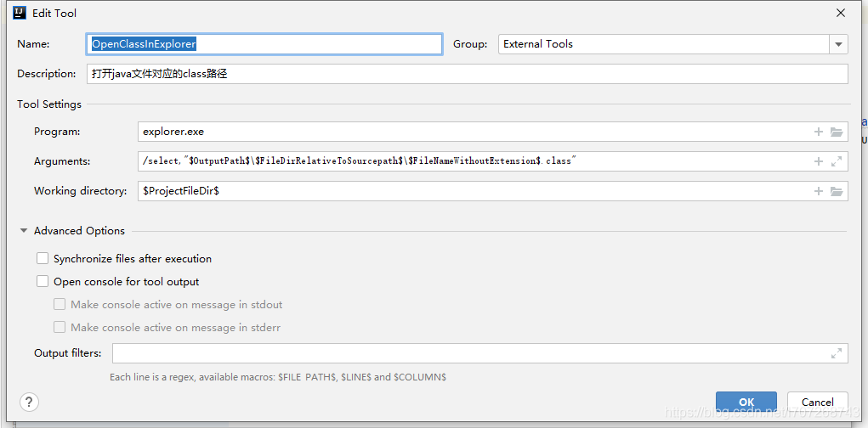Click the insert macro plus icon in Program field
The height and width of the screenshot is (428, 868).
pos(819,132)
